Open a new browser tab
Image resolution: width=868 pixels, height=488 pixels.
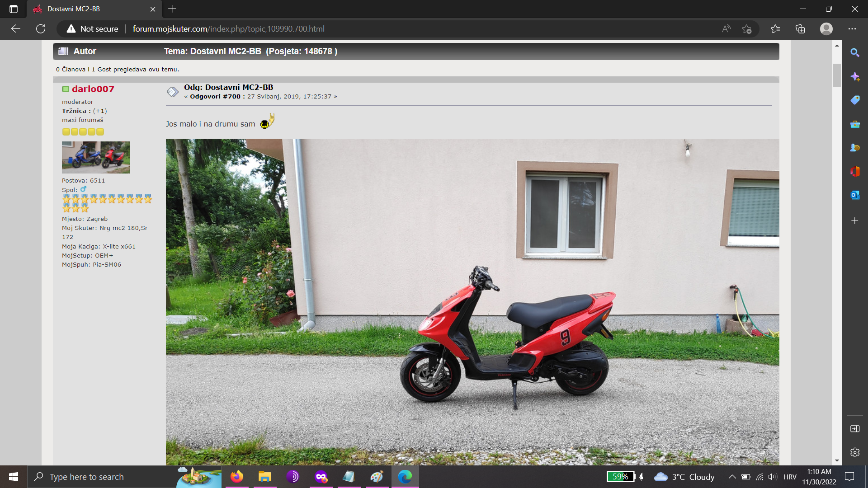tap(172, 9)
